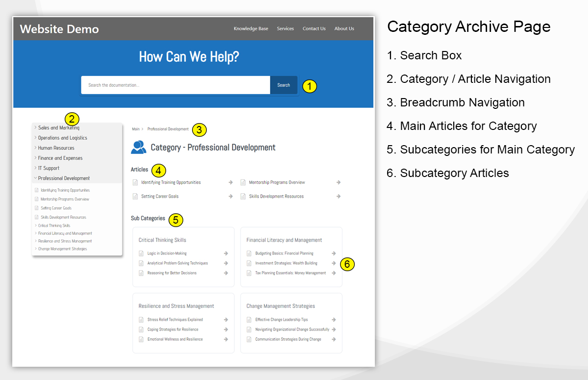Viewport: 588px width, 380px height.
Task: Expand Critical Thinking Skills sidebar subcategory chevron
Action: click(x=36, y=226)
